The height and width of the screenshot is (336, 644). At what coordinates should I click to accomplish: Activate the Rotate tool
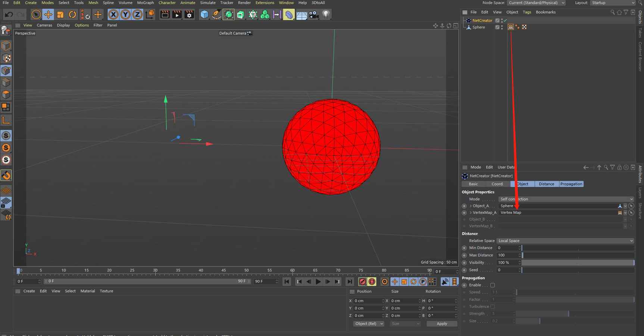point(72,15)
